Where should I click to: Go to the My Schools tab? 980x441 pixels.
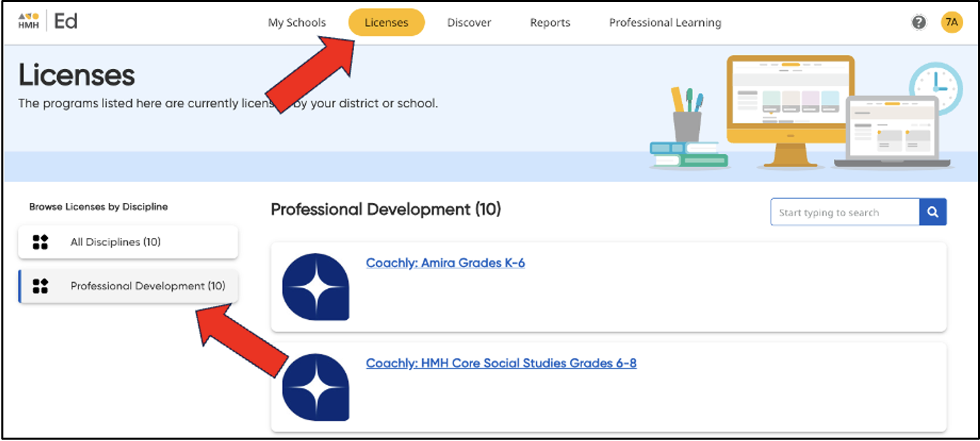(x=296, y=22)
